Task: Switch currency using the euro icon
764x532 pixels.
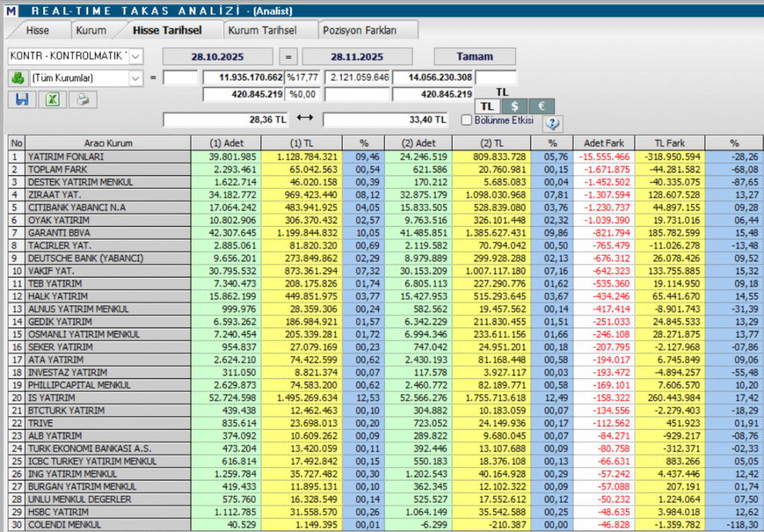Action: 542,106
